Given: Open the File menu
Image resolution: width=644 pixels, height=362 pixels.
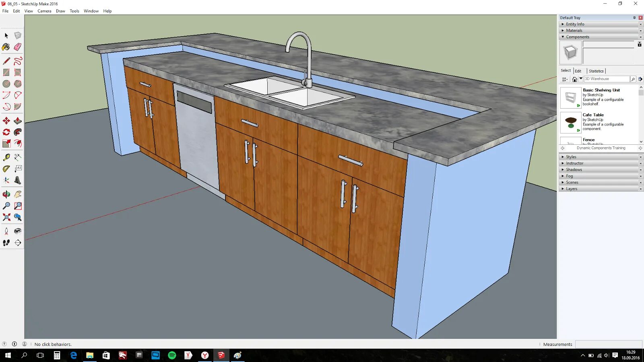Looking at the screenshot, I should pos(5,11).
